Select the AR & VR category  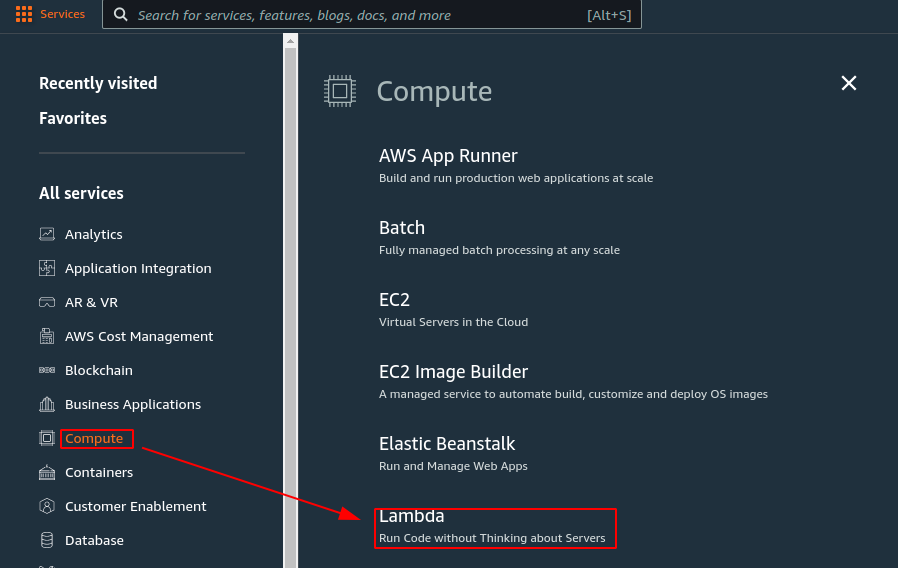pyautogui.click(x=91, y=302)
